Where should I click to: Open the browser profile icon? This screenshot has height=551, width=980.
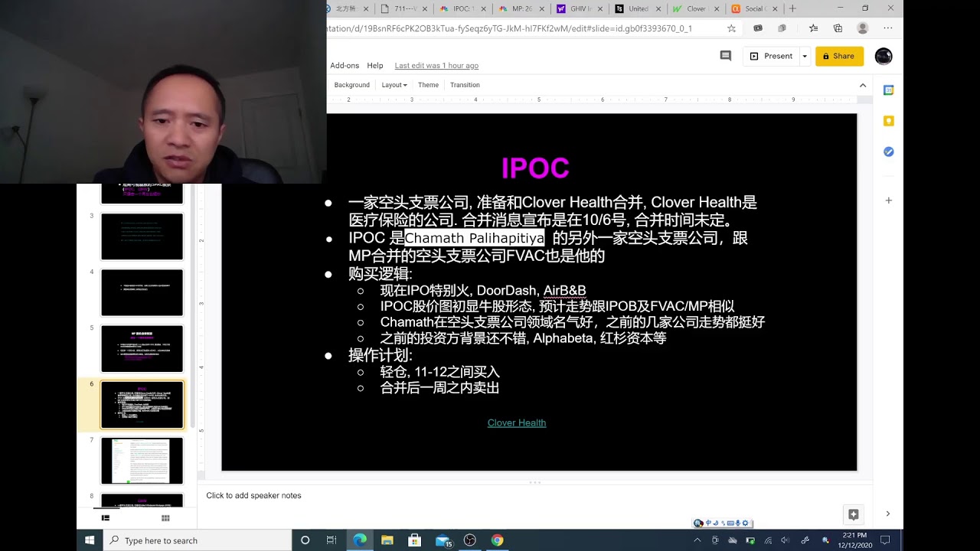(x=863, y=28)
